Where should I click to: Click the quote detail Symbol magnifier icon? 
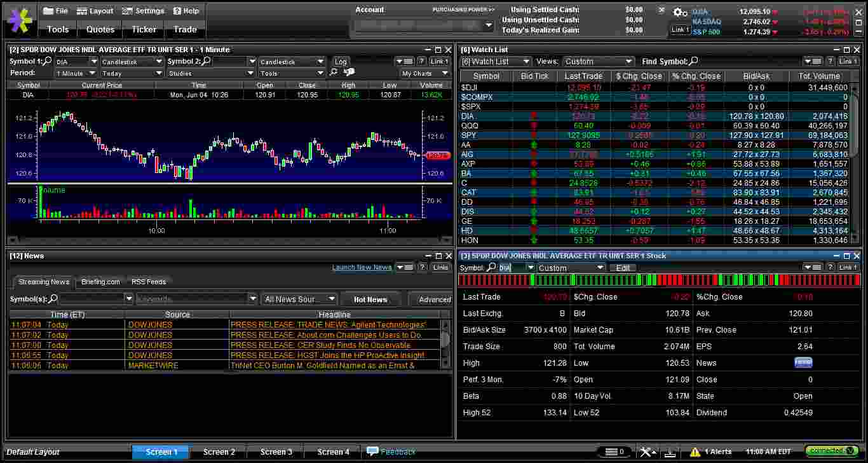pyautogui.click(x=491, y=268)
